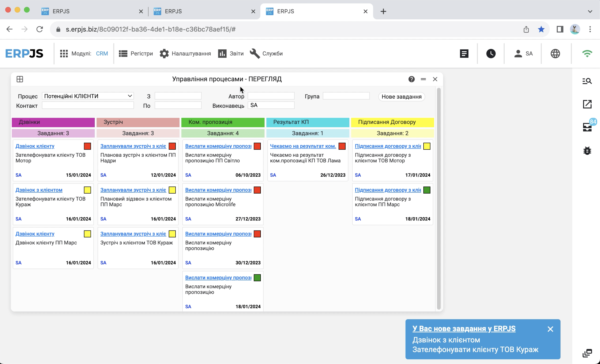This screenshot has height=364, width=600.
Task: Open contract signing task for ТОВ Мотор
Action: [388, 146]
